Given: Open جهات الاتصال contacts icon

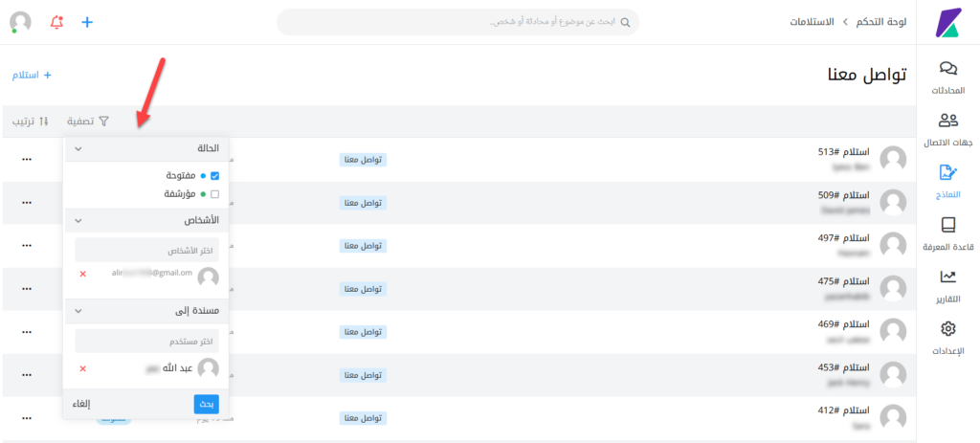Looking at the screenshot, I should [947, 121].
